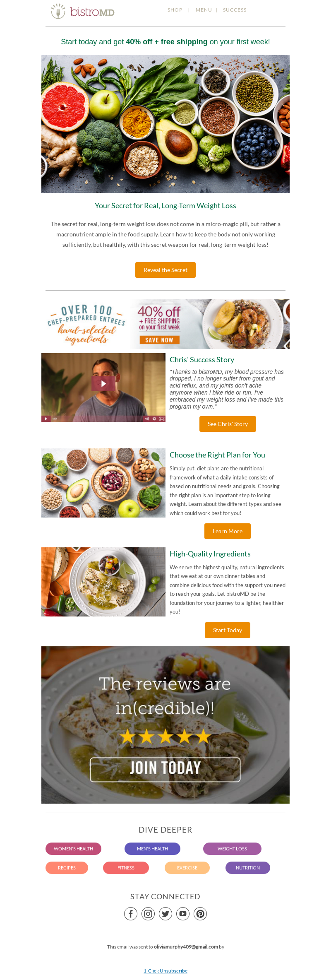This screenshot has height=980, width=331.
Task: Click the Join Today reviews banner
Action: [x=165, y=725]
